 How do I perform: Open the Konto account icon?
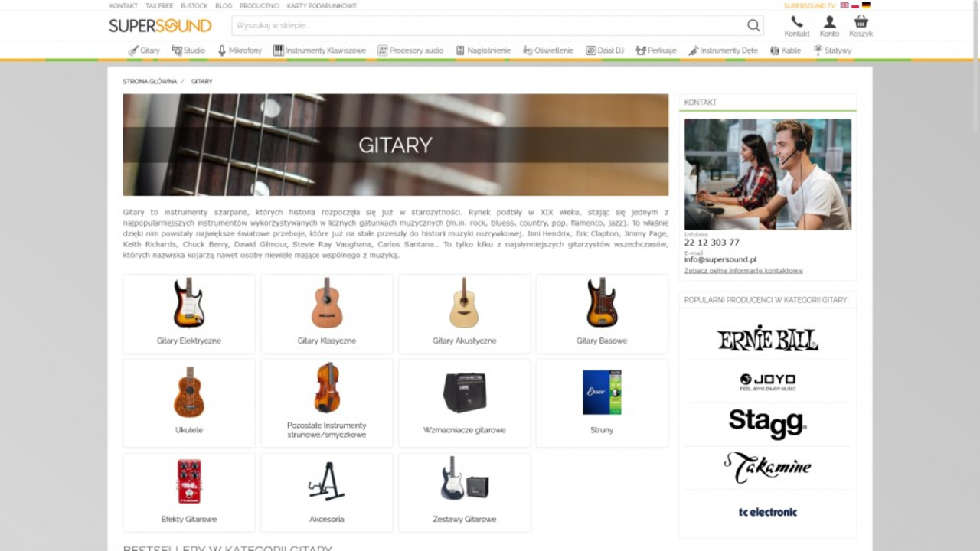pyautogui.click(x=829, y=26)
